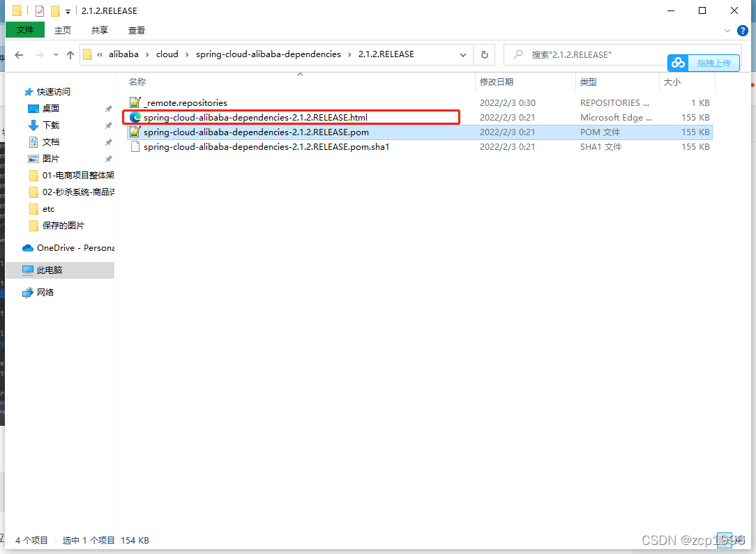Open the 保存的图片 folder

click(63, 226)
